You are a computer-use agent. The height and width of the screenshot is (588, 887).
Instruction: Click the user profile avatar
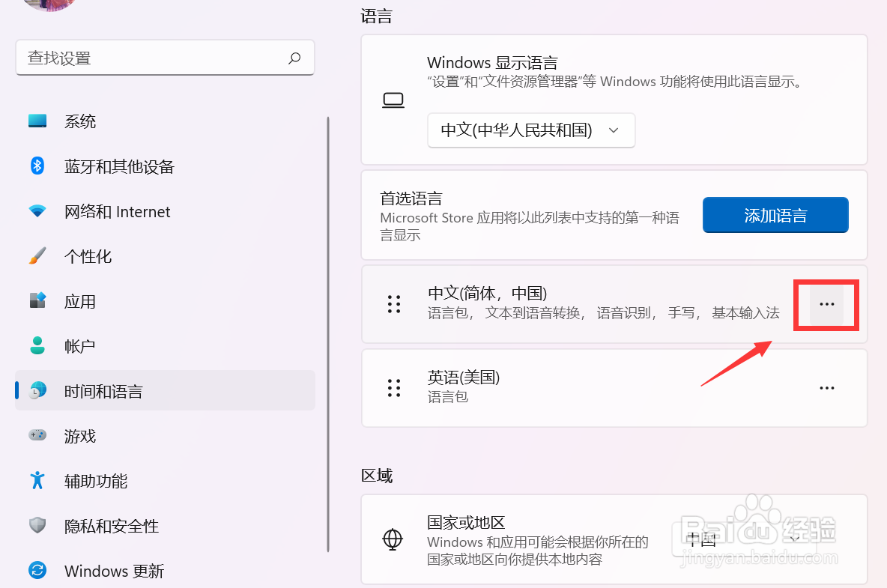pos(49,4)
